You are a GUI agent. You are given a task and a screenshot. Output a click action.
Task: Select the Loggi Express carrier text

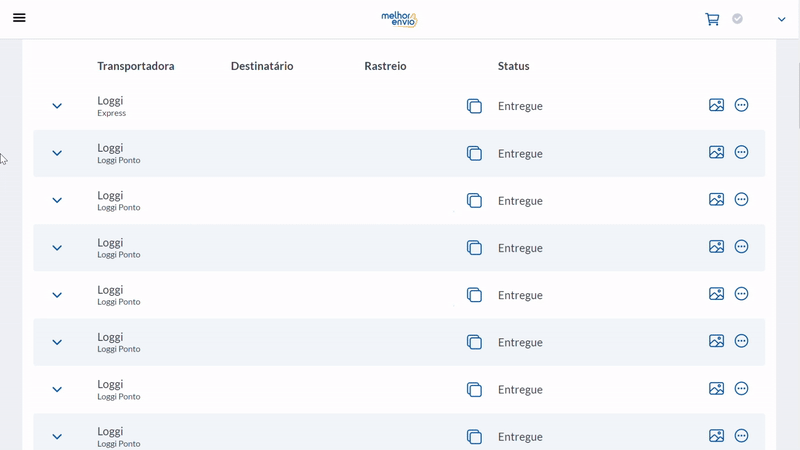pos(111,106)
